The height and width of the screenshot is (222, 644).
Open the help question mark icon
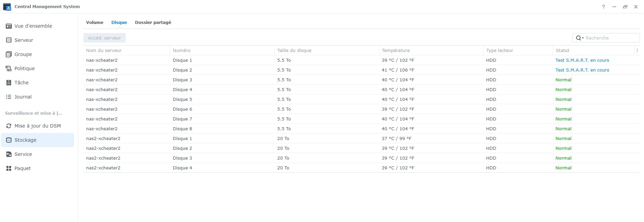pyautogui.click(x=603, y=7)
